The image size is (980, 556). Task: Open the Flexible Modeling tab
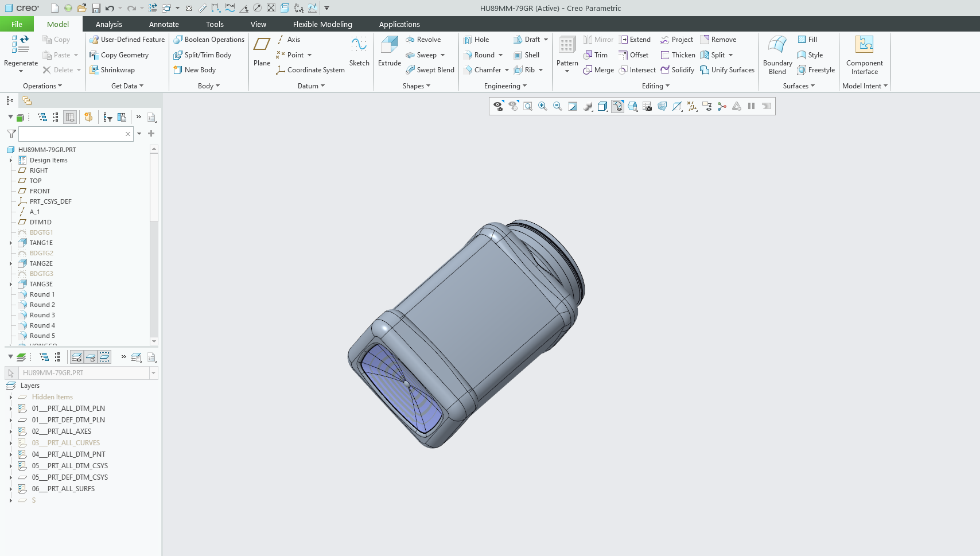(322, 24)
